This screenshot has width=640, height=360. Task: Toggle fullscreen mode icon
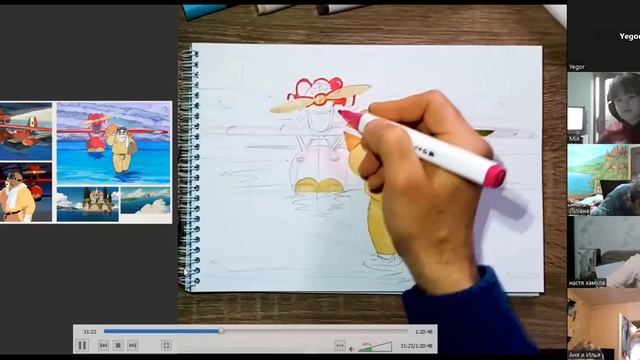166,345
